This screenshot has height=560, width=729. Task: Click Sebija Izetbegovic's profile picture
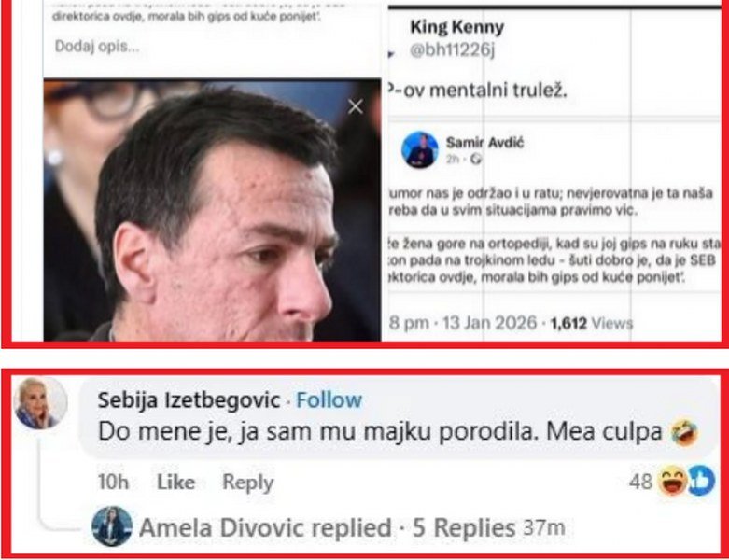click(41, 403)
